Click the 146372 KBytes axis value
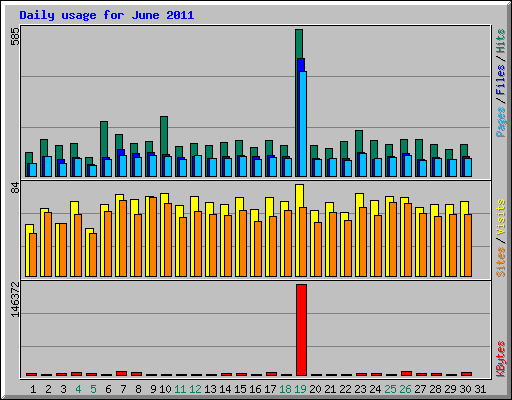 (x=15, y=300)
